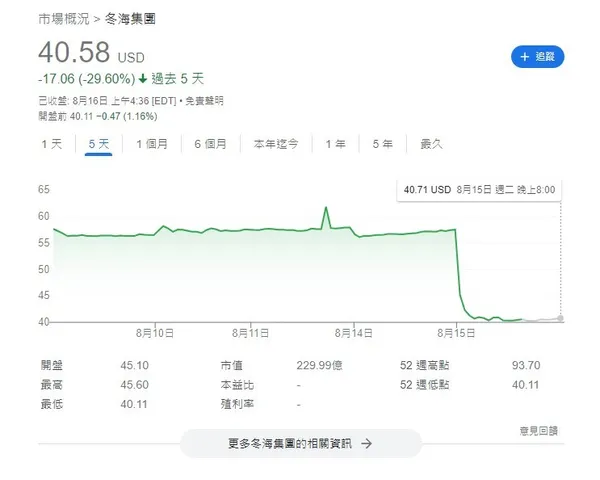Click the 65 y-axis label
Image resolution: width=600 pixels, height=480 pixels.
(x=44, y=189)
